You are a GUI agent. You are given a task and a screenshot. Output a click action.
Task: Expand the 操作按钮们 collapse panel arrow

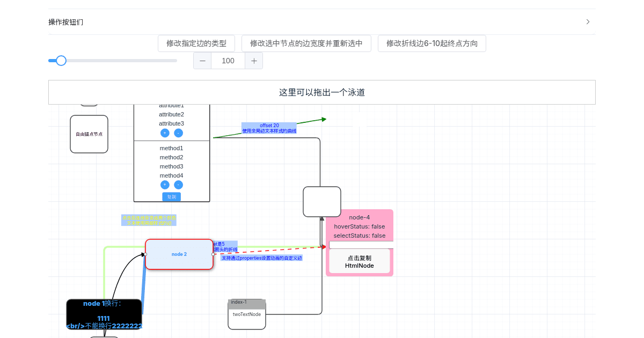(x=588, y=22)
